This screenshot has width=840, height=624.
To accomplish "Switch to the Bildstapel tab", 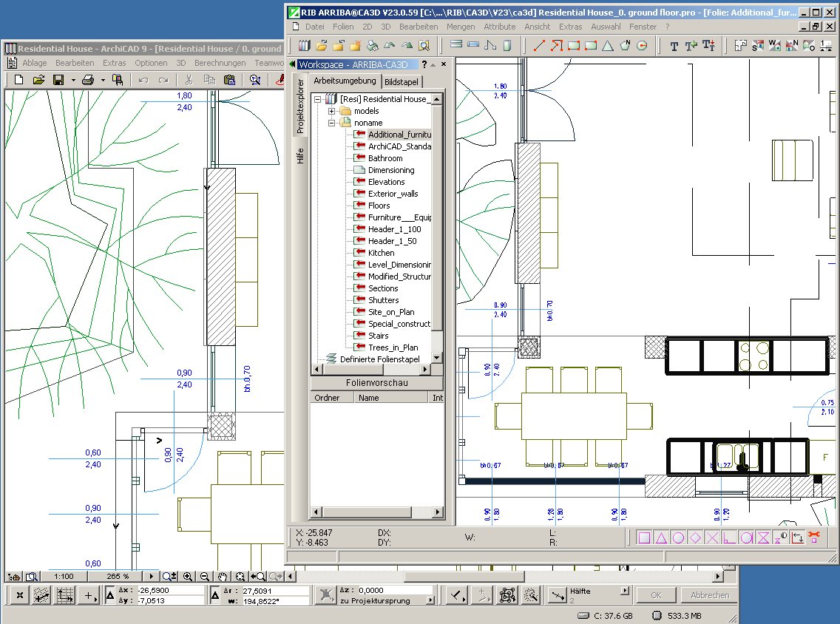I will [x=402, y=81].
